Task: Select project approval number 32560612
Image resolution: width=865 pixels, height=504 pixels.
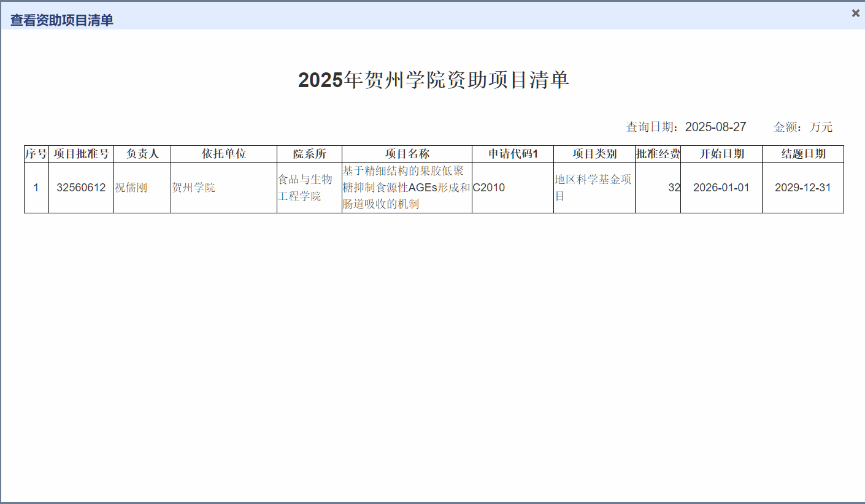Action: [x=81, y=188]
